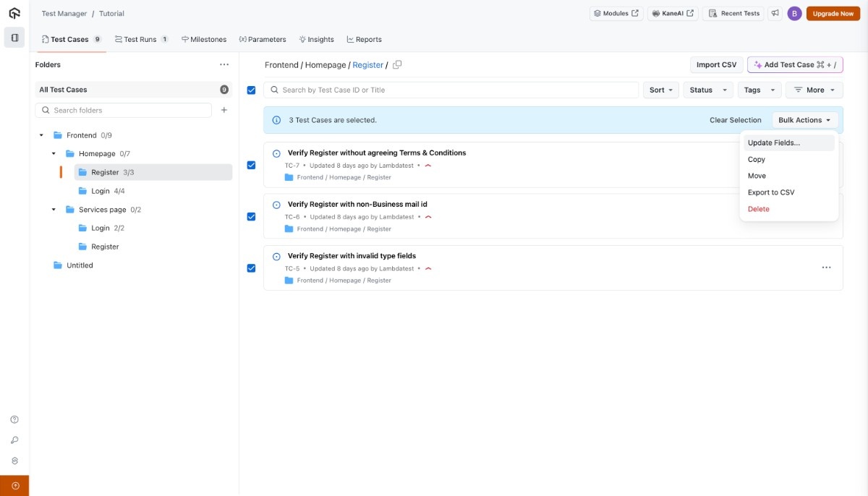Click Clear Selection link
This screenshot has width=868, height=496.
pos(735,120)
